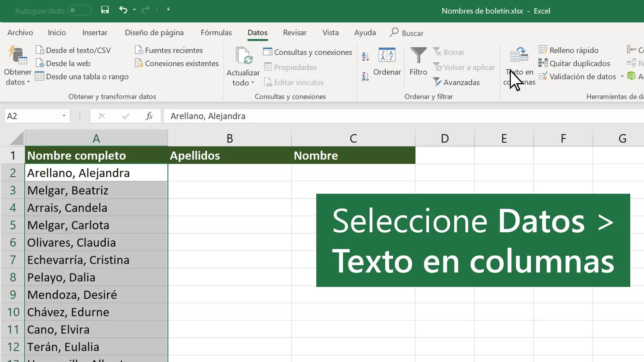Open the Actualizar todo dropdown arrow
This screenshot has width=644, height=362.
point(253,82)
